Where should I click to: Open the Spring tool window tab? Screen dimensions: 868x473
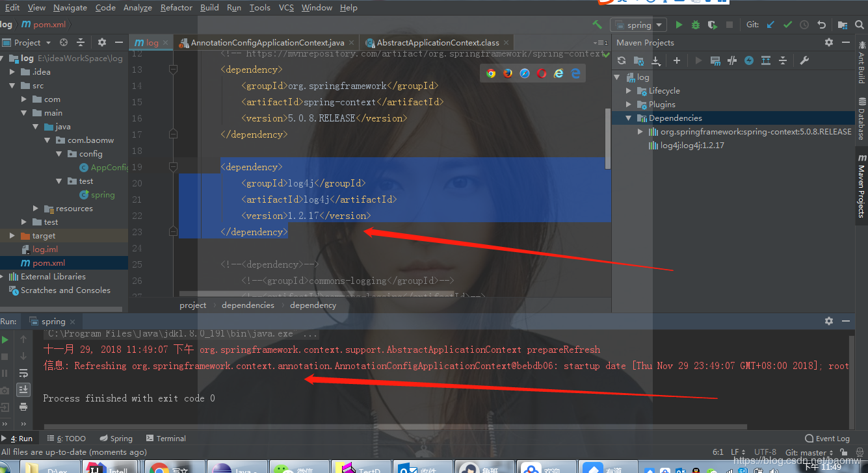[x=116, y=439]
